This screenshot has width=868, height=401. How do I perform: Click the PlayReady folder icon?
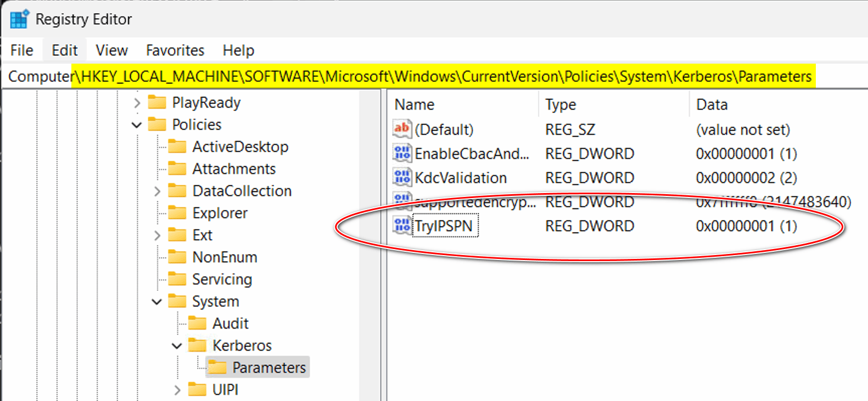pos(157,103)
